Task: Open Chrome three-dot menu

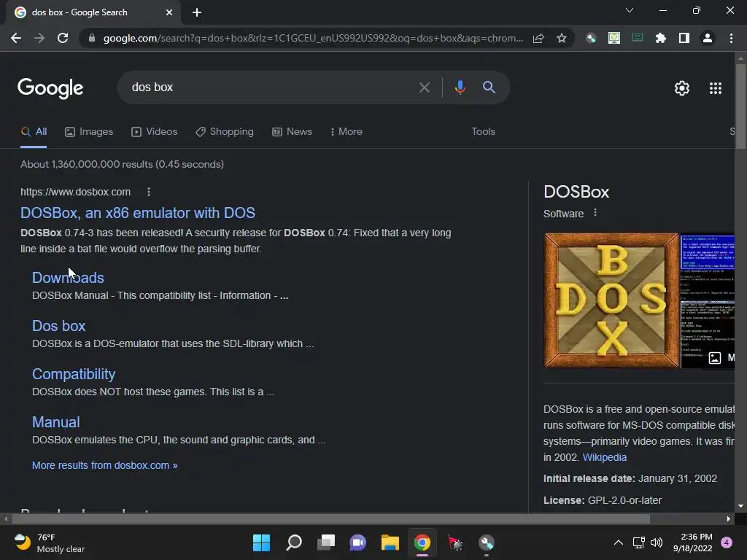Action: pyautogui.click(x=731, y=38)
